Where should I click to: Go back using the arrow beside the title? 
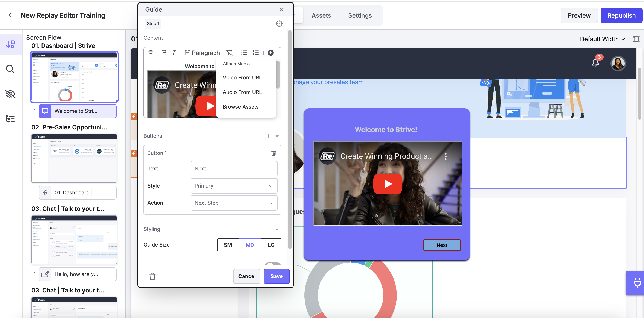tap(12, 15)
